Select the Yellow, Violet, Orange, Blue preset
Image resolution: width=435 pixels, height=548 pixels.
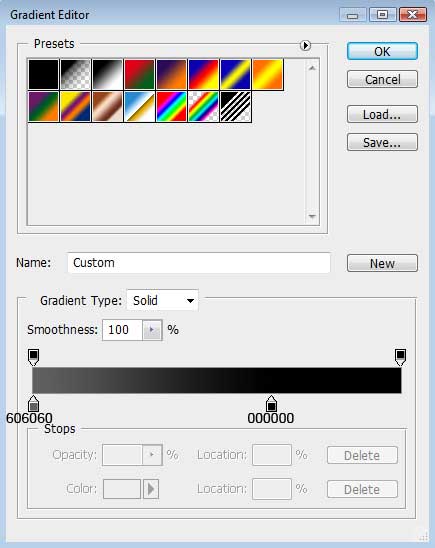pos(75,107)
